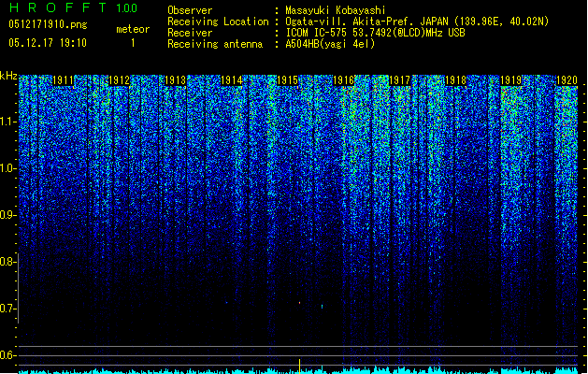Click the Receiving Location field label
The image size is (588, 374).
218,22
